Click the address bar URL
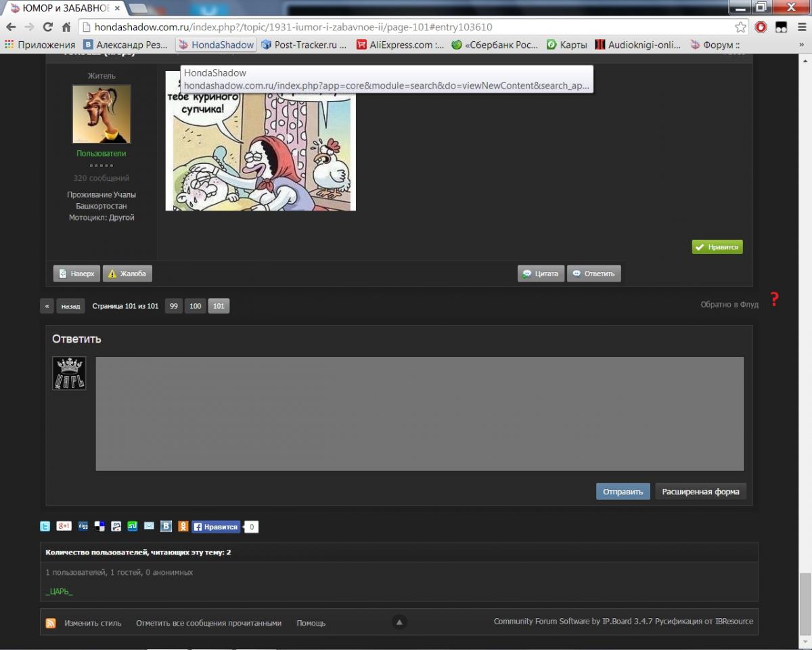The height and width of the screenshot is (650, 812). [294, 27]
